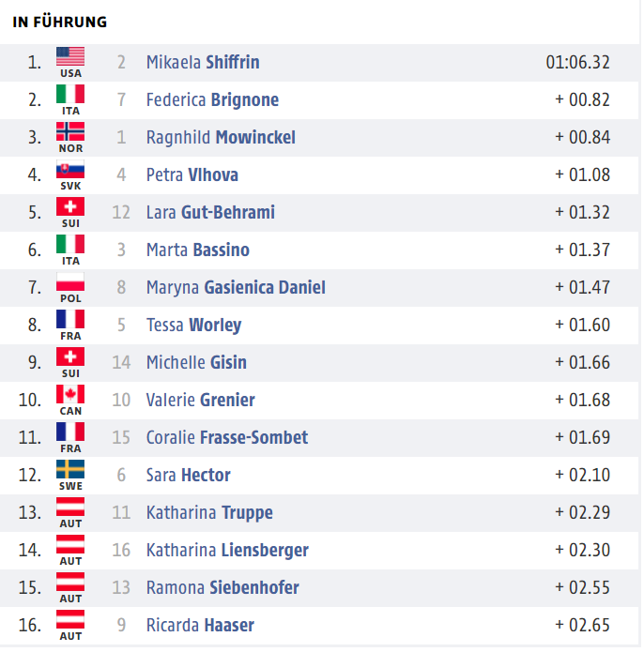Viewport: 644px width, 652px height.
Task: Open Michelle Gisin's profile link
Action: click(x=196, y=363)
